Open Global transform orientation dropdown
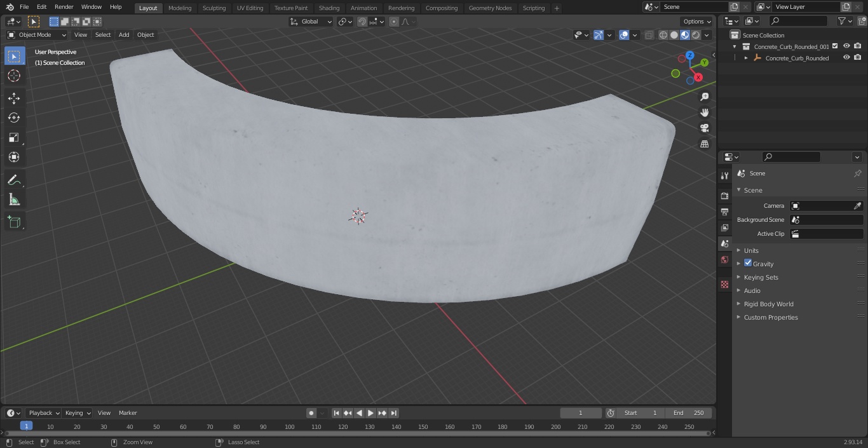Image resolution: width=868 pixels, height=448 pixels. pyautogui.click(x=311, y=22)
